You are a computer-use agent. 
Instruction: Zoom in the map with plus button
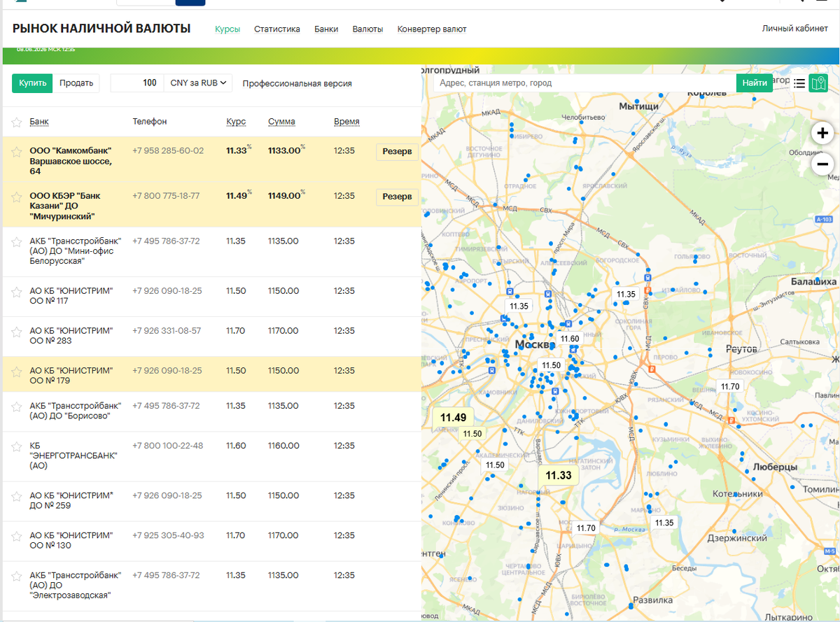point(822,133)
